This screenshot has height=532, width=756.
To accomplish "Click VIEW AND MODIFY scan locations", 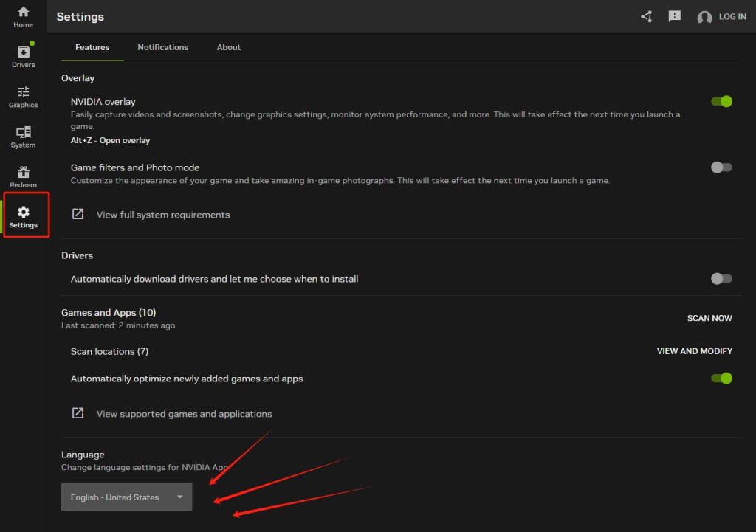I will click(x=694, y=351).
